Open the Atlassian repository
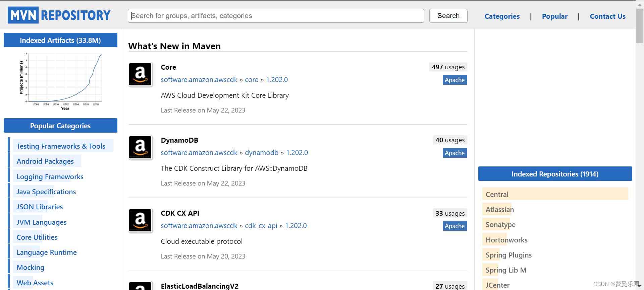Image resolution: width=644 pixels, height=290 pixels. tap(499, 209)
